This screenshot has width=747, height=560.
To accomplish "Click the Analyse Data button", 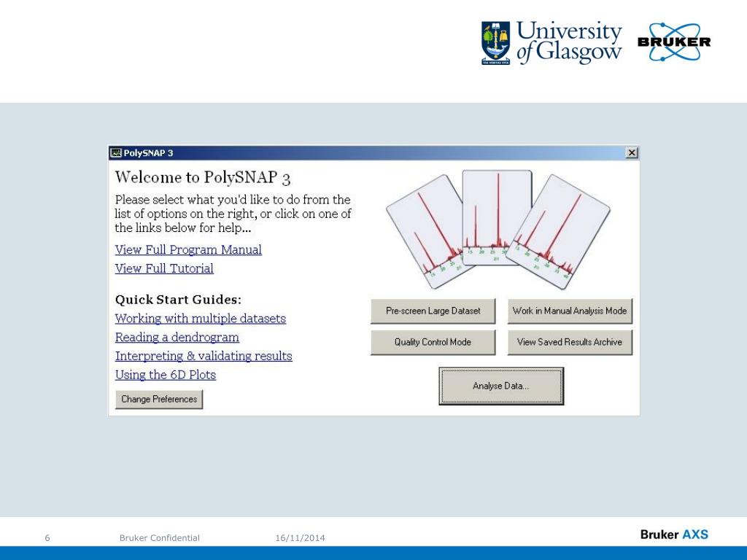I will [x=501, y=386].
